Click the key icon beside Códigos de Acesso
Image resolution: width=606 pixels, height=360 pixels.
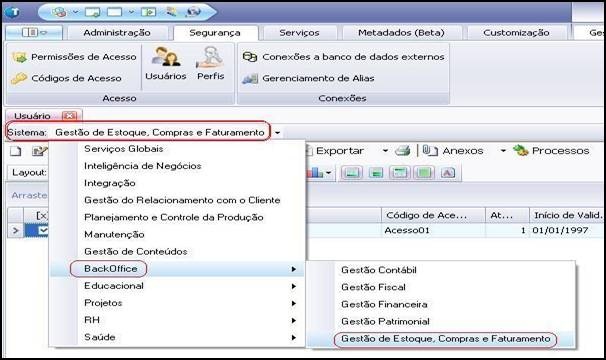click(19, 78)
